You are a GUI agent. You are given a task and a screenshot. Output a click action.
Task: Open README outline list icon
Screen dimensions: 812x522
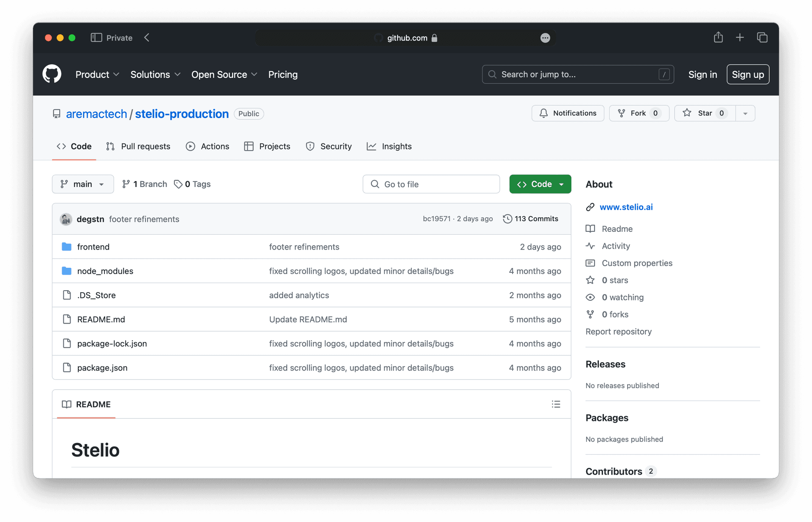coord(556,404)
